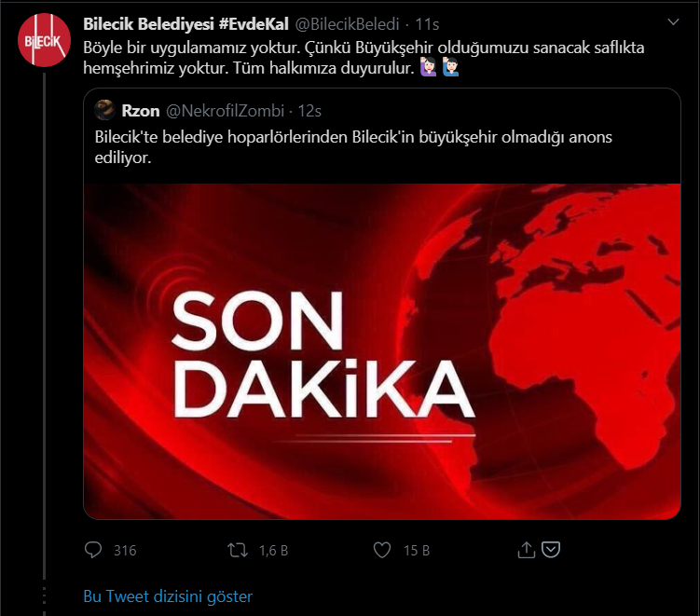Open quoted tweet text about Bilecik hoparlör
The height and width of the screenshot is (616, 700).
pos(353,147)
